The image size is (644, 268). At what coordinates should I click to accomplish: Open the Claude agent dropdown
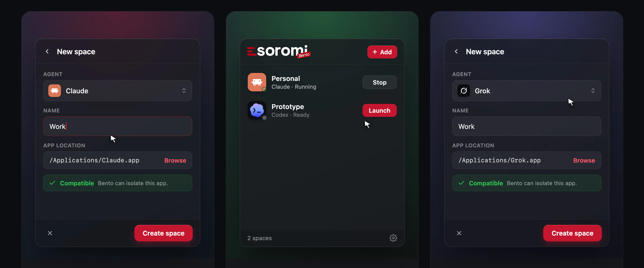point(117,91)
